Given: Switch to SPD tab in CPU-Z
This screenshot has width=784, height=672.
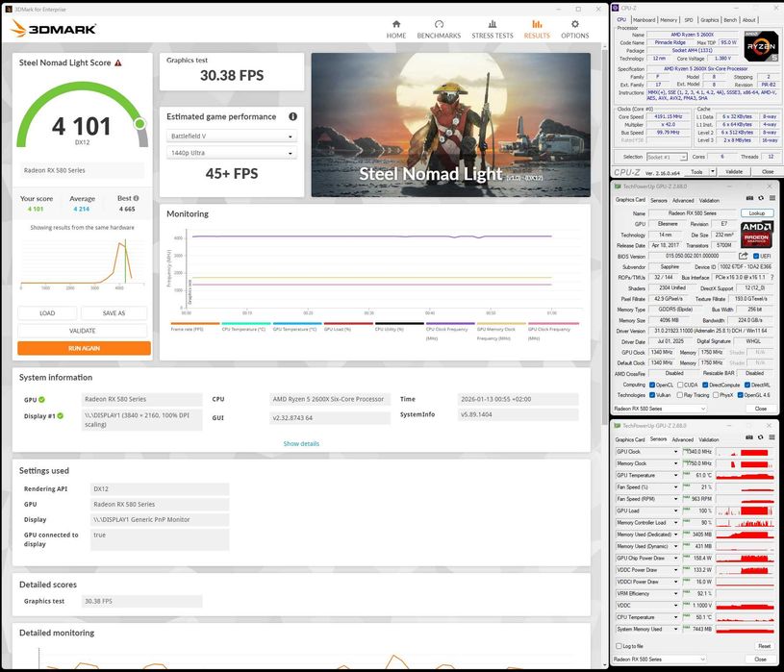Looking at the screenshot, I should [x=689, y=20].
